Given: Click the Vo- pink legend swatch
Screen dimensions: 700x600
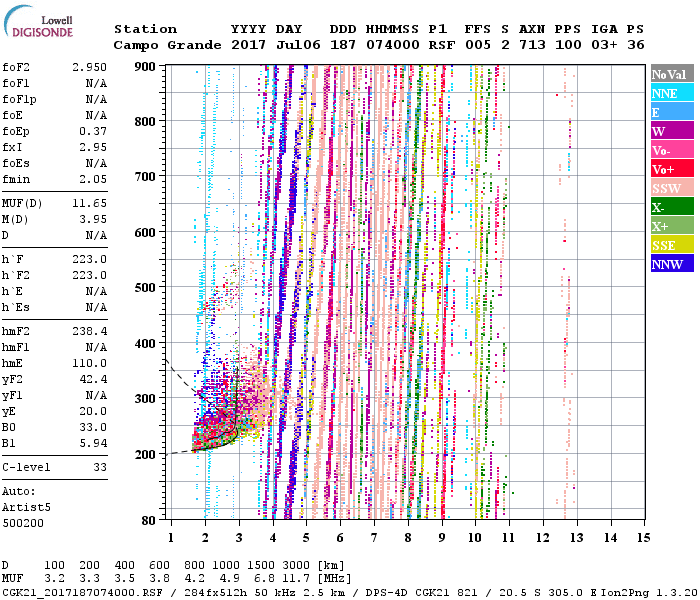Looking at the screenshot, I should pyautogui.click(x=672, y=150).
